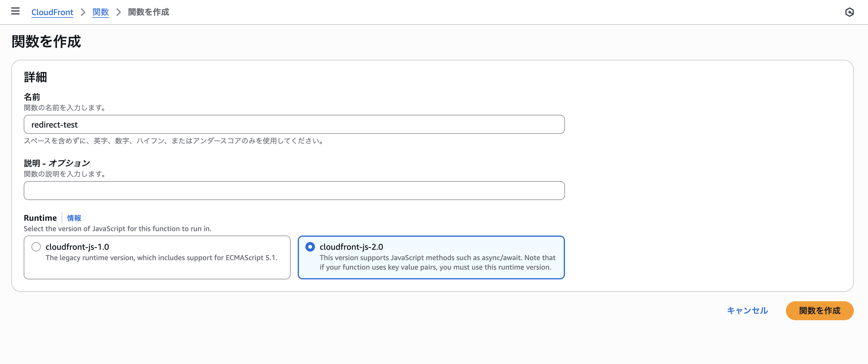Viewport: 868px width, 364px height.
Task: Choose the legacy ECMAScript 5.1 runtime card text
Action: click(x=161, y=257)
